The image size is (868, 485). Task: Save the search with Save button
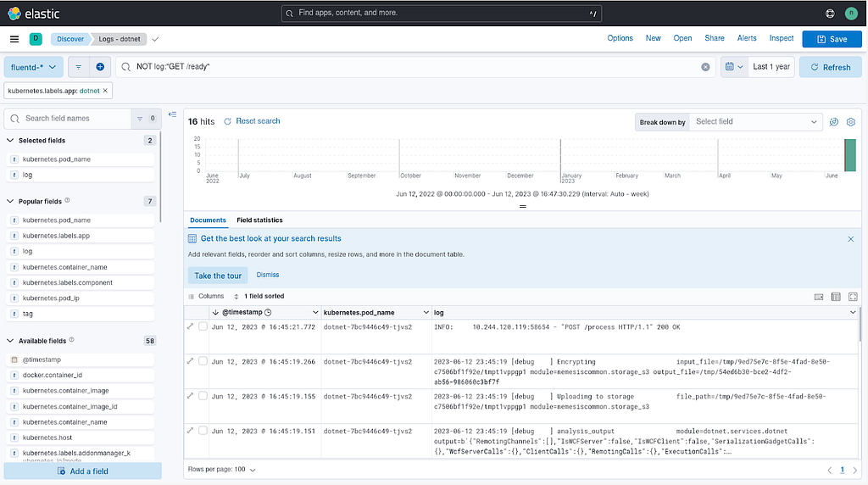click(832, 39)
